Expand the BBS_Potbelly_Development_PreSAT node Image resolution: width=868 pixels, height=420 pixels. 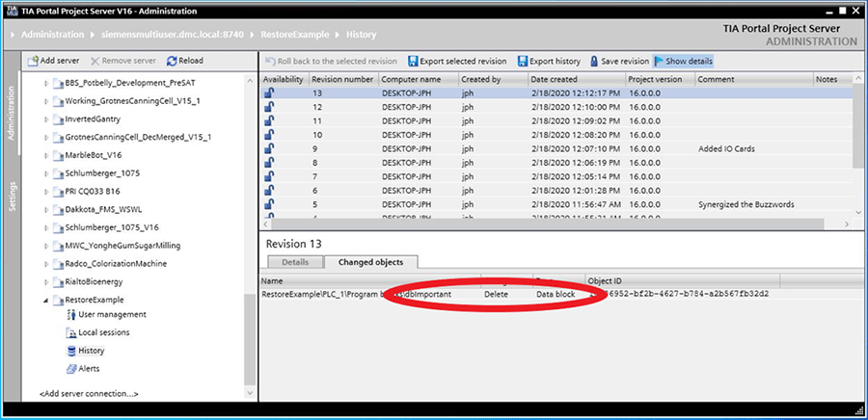coord(46,84)
